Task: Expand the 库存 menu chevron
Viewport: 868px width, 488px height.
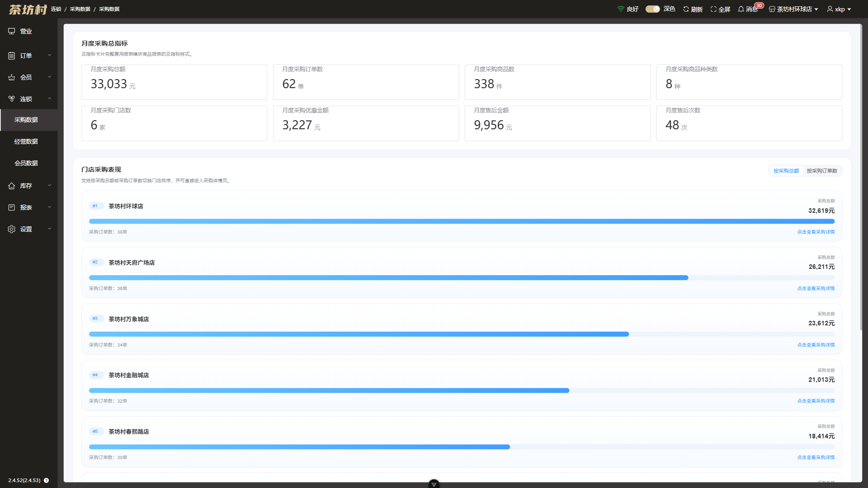Action: (x=50, y=186)
